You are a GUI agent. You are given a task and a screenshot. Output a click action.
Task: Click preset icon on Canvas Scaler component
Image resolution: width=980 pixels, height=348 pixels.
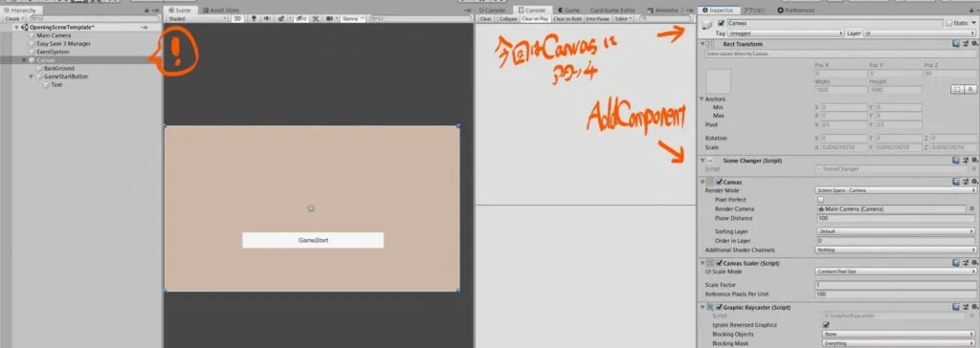(x=966, y=263)
